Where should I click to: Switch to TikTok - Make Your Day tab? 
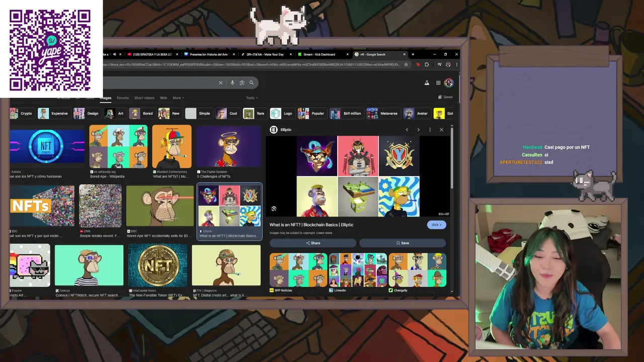pyautogui.click(x=265, y=54)
